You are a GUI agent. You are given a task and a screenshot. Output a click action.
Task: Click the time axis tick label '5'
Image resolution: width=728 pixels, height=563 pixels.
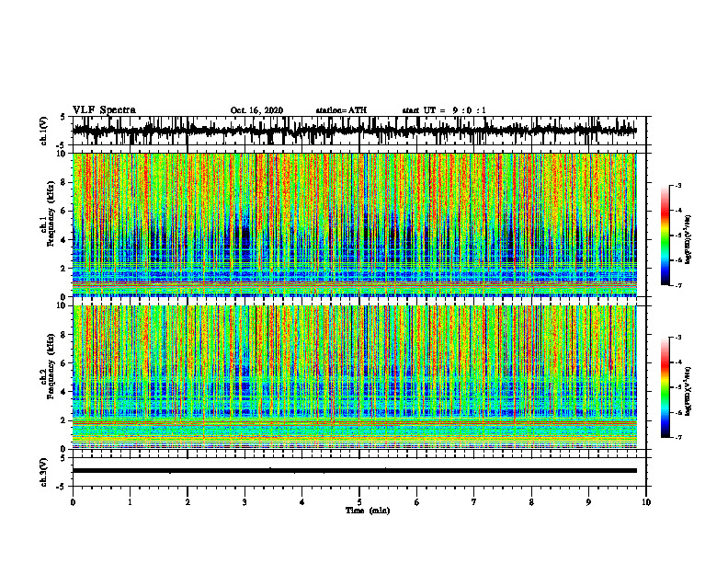coord(359,502)
